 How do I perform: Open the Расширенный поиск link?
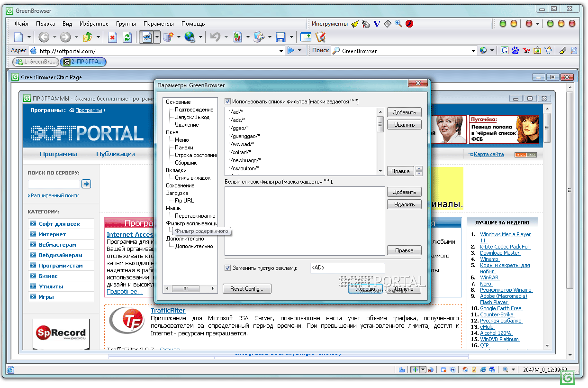[x=55, y=195]
